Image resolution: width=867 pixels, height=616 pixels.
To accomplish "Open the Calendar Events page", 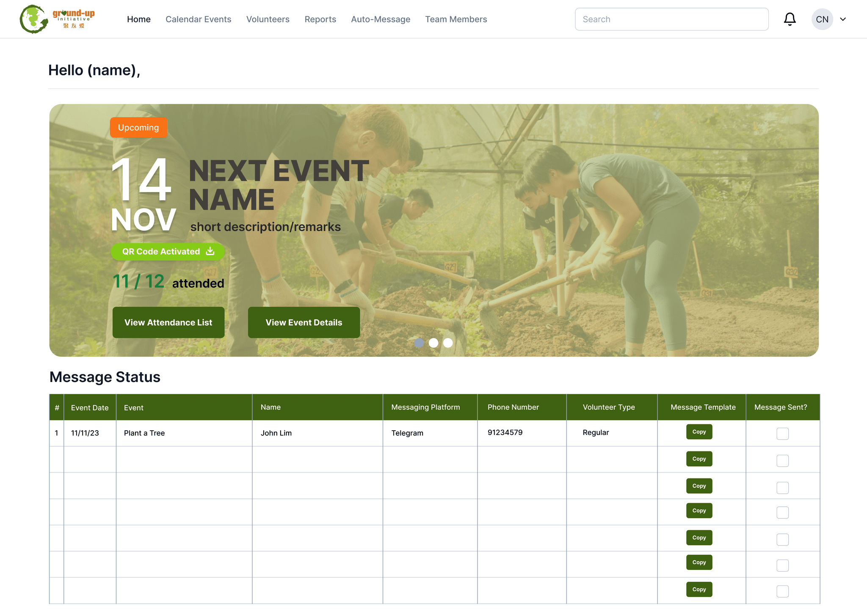I will [x=199, y=19].
